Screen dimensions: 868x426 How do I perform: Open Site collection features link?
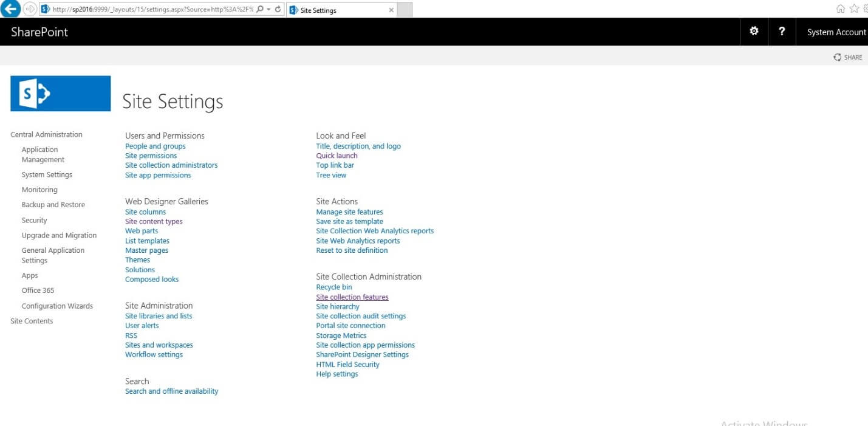352,297
